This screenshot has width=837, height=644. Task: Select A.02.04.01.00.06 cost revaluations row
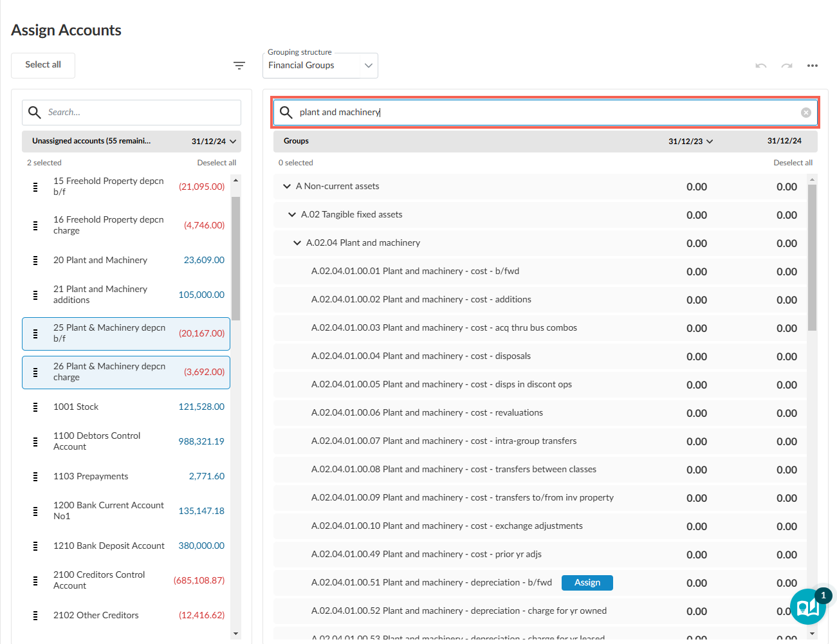pyautogui.click(x=540, y=413)
